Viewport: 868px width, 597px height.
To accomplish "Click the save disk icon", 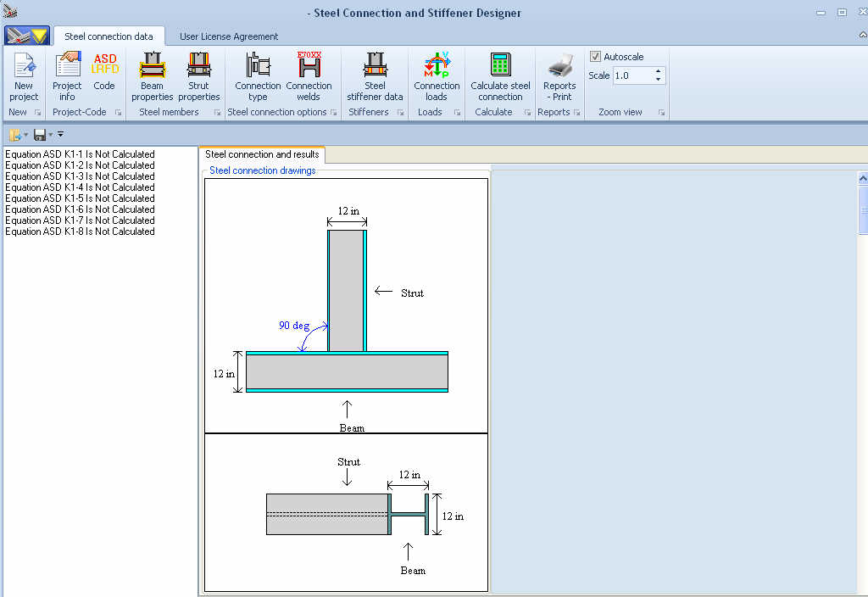I will click(x=39, y=135).
